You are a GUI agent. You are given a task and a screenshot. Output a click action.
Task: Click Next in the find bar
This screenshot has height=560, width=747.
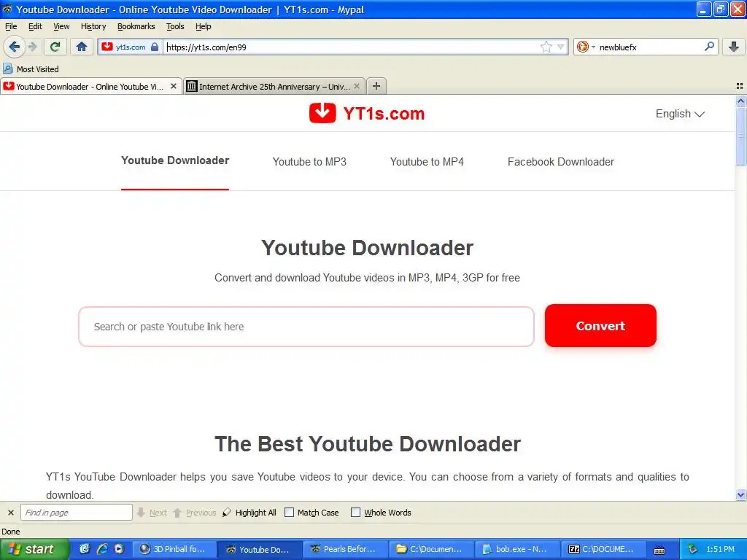(152, 513)
